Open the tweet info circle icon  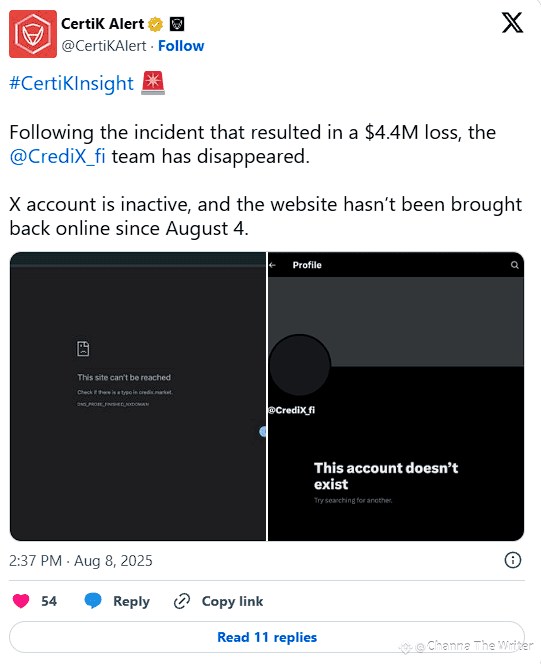point(513,560)
